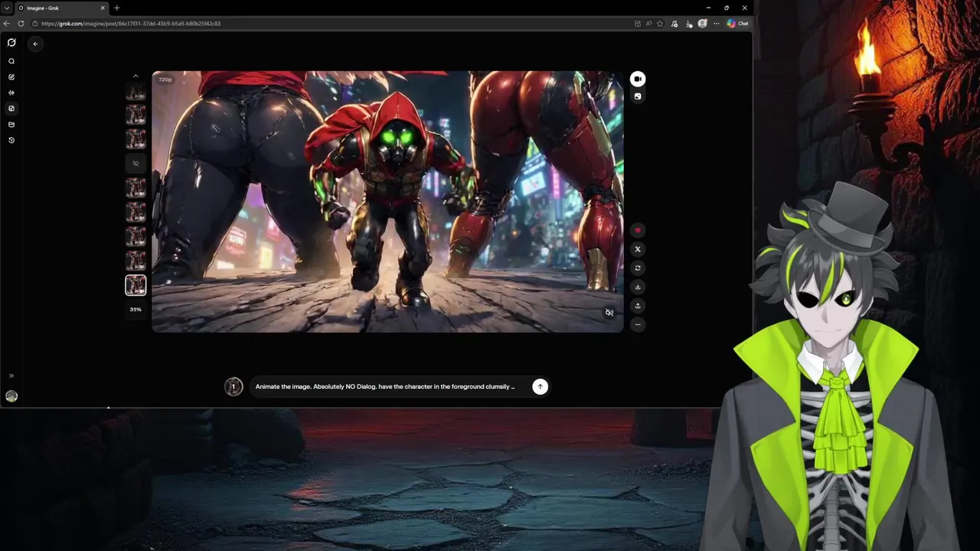This screenshot has height=551, width=980.
Task: Share the post to X
Action: (x=637, y=249)
